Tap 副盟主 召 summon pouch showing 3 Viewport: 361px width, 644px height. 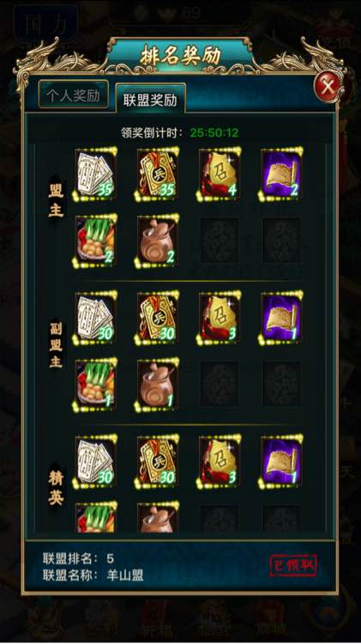(x=220, y=318)
